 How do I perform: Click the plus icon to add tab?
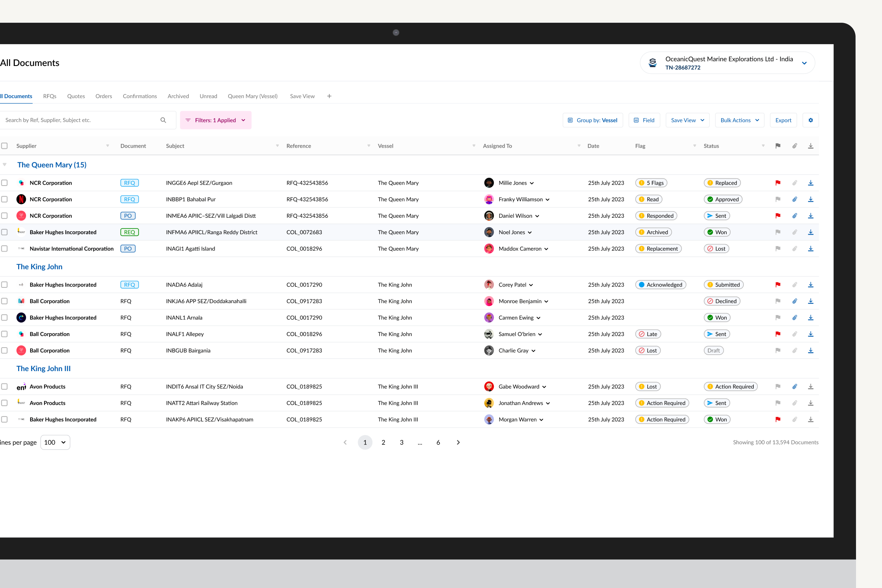pyautogui.click(x=329, y=96)
